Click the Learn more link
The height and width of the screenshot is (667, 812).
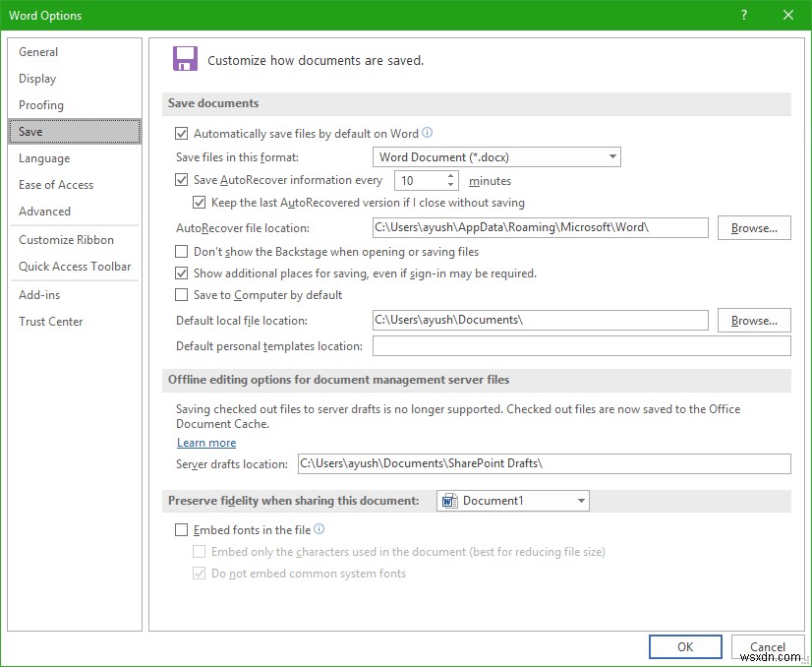tap(205, 443)
